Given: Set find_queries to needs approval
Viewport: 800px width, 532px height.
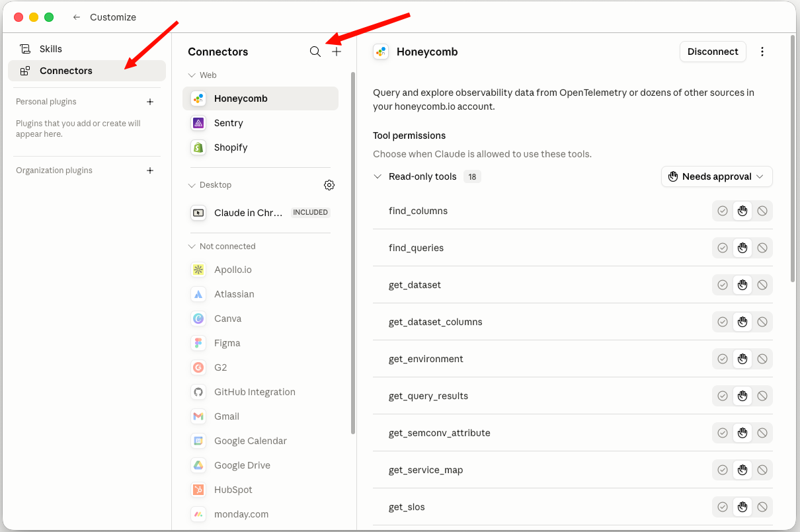Looking at the screenshot, I should coord(742,248).
